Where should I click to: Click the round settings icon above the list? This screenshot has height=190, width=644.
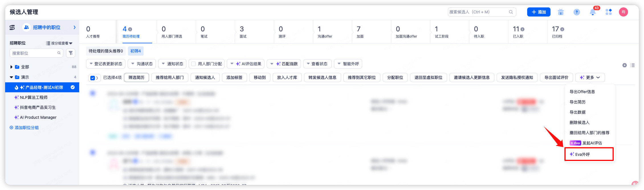625,65
